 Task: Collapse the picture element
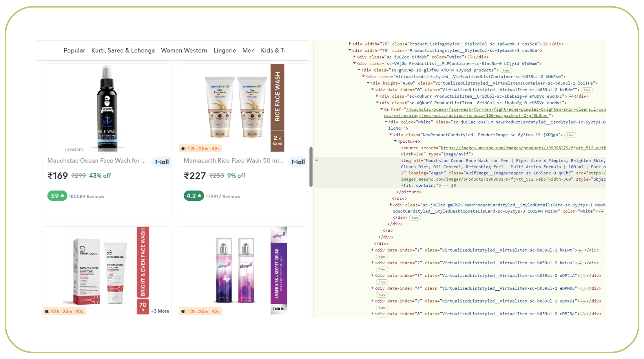coord(395,141)
